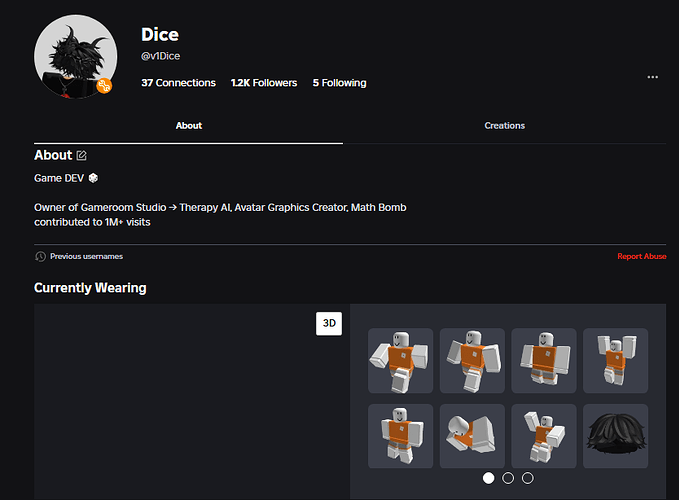Select the third carousel page dot
Screen dimensions: 679x500
click(x=527, y=478)
